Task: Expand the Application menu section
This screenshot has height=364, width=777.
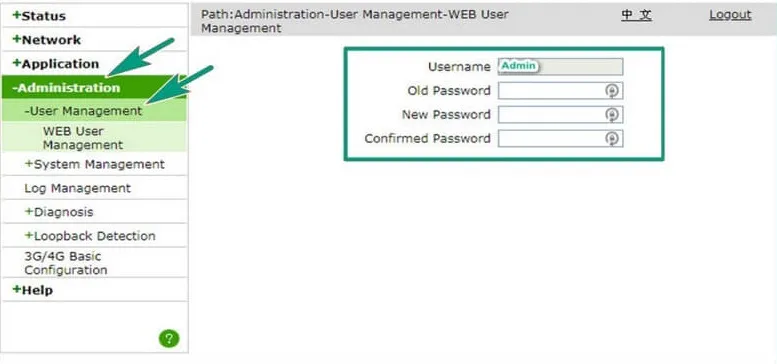Action: (x=56, y=64)
